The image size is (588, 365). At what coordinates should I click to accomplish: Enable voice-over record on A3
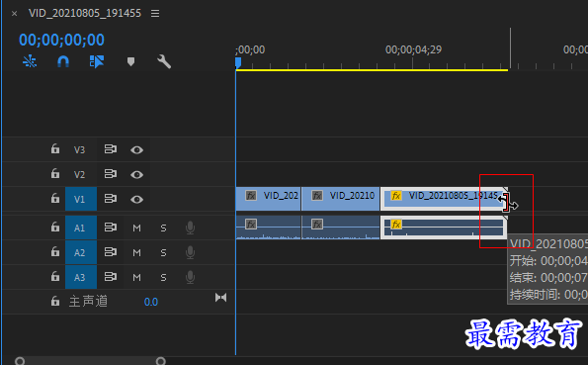[x=190, y=277]
